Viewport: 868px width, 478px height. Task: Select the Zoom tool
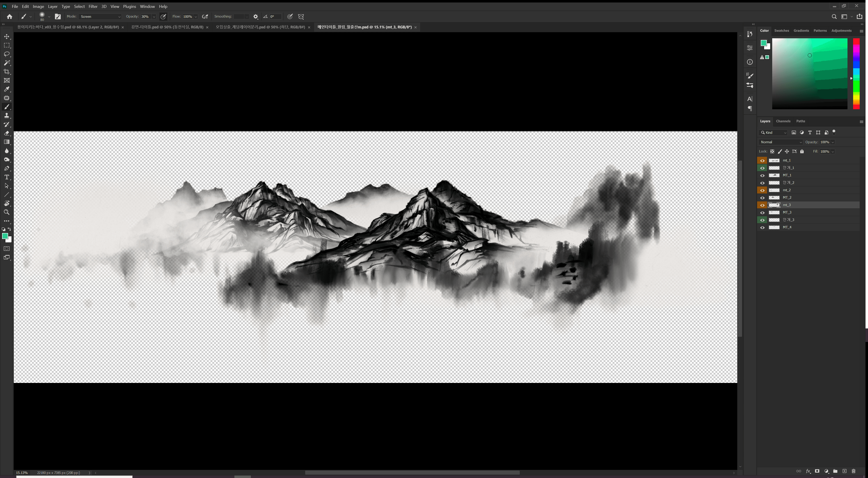click(x=7, y=212)
